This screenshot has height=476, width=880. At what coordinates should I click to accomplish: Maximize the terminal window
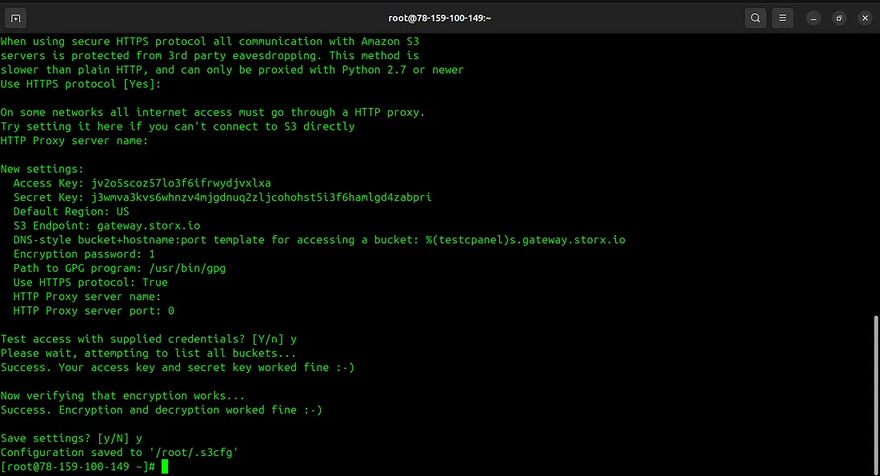point(838,17)
